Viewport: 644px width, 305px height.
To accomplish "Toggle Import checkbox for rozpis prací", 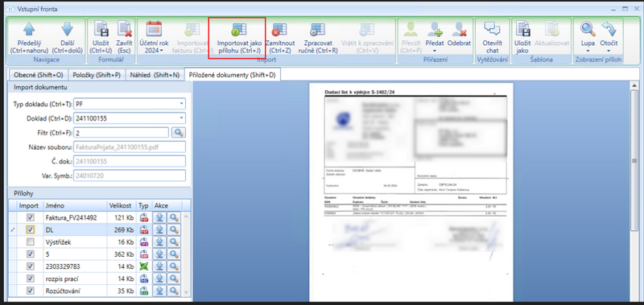I will [x=31, y=278].
